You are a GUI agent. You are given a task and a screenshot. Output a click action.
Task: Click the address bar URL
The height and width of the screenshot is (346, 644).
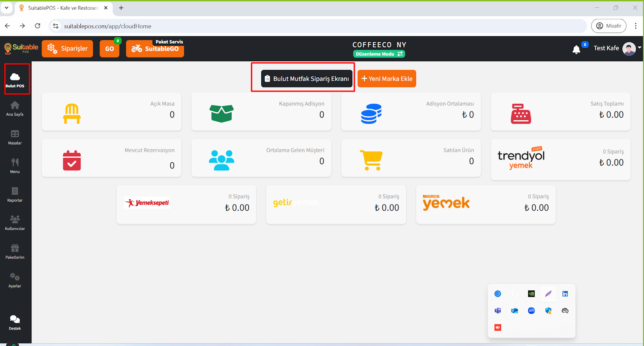107,26
